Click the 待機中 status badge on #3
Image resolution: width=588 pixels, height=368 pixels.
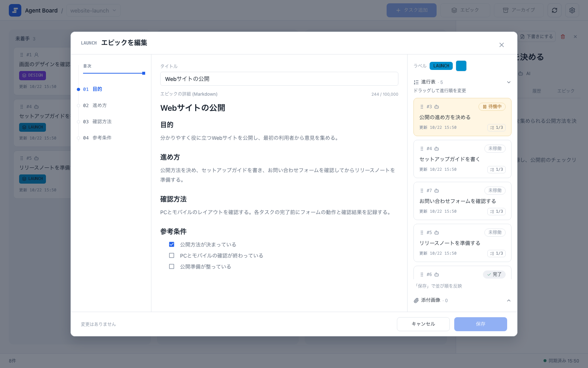pyautogui.click(x=492, y=107)
